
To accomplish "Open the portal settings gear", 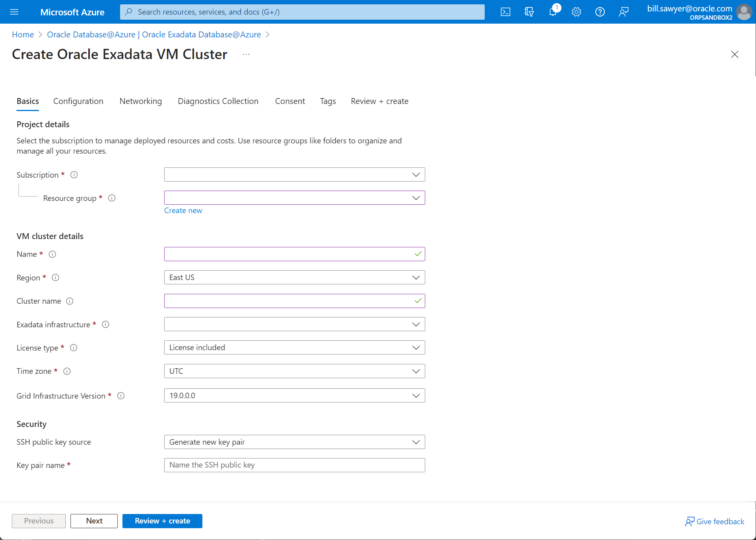I will coord(576,12).
